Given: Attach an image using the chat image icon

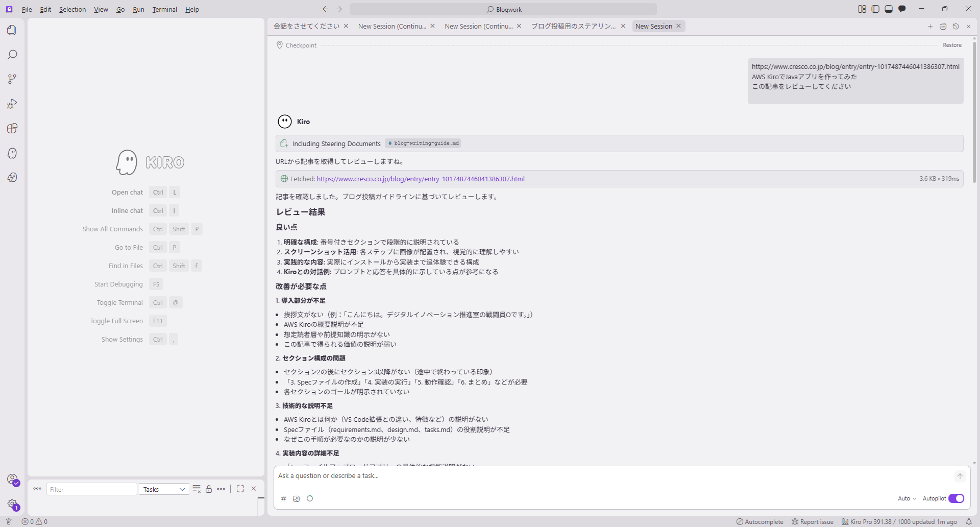Looking at the screenshot, I should point(297,499).
